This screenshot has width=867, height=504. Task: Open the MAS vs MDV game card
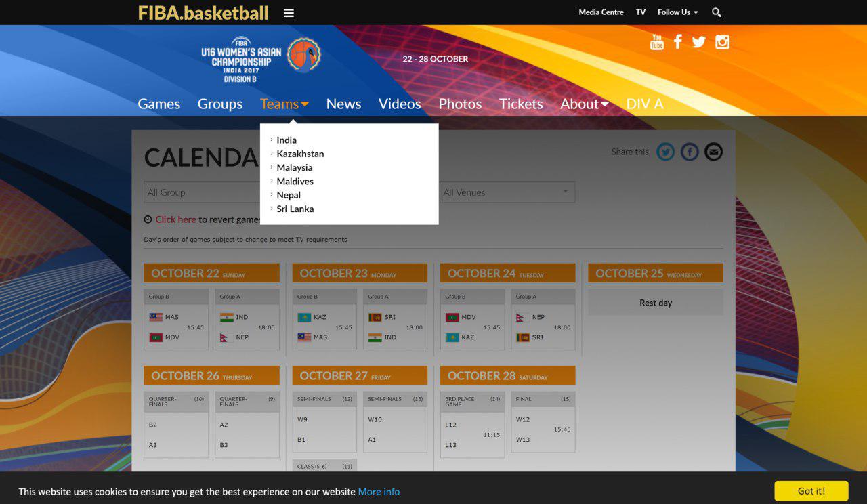coord(176,320)
